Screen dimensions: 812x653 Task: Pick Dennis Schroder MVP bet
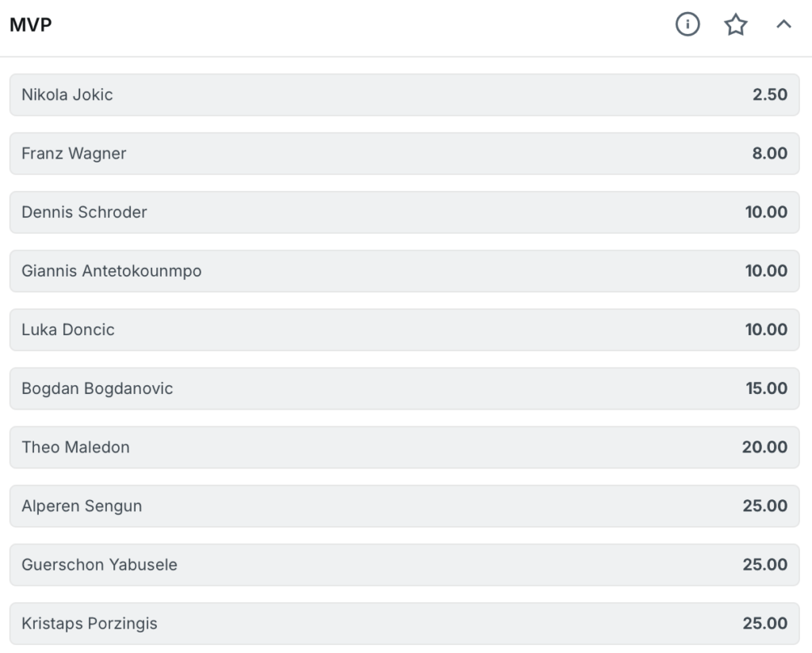tap(404, 212)
